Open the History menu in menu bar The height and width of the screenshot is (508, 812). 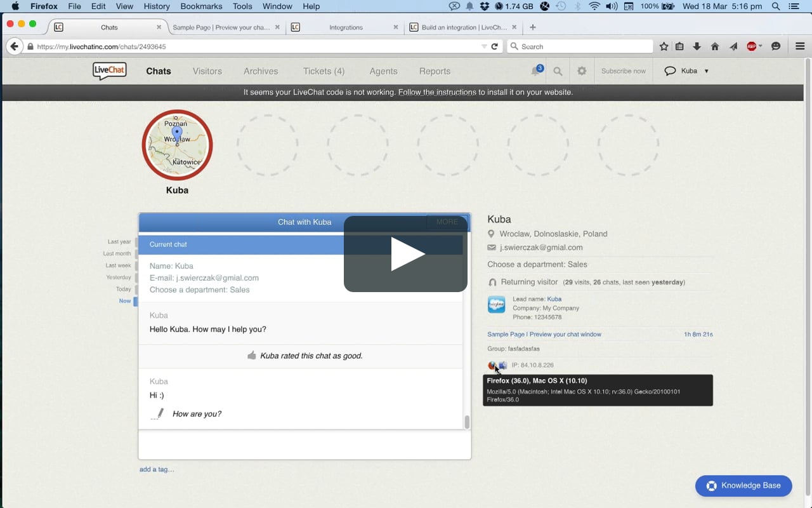click(157, 6)
